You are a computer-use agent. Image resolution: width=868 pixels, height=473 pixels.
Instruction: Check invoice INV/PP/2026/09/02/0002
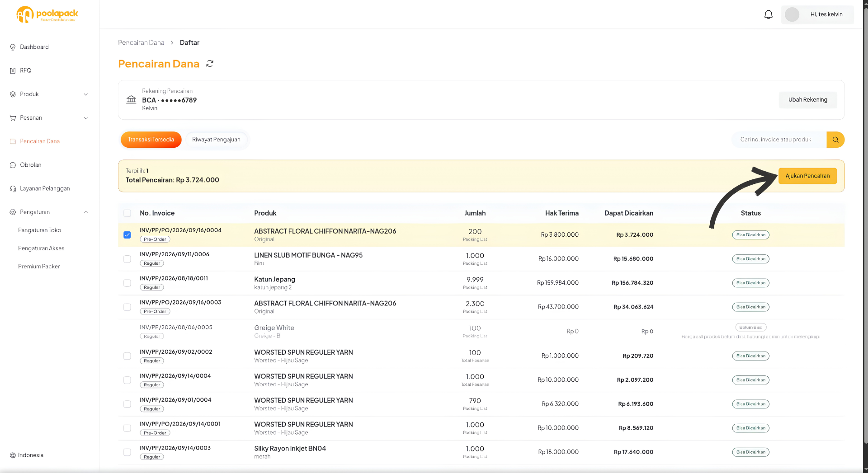[x=127, y=356]
